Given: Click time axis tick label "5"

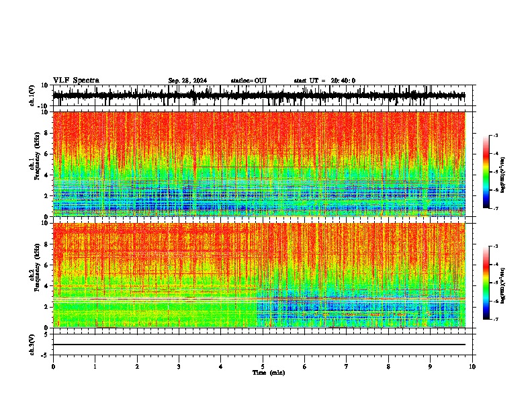Looking at the screenshot, I should point(263,367).
